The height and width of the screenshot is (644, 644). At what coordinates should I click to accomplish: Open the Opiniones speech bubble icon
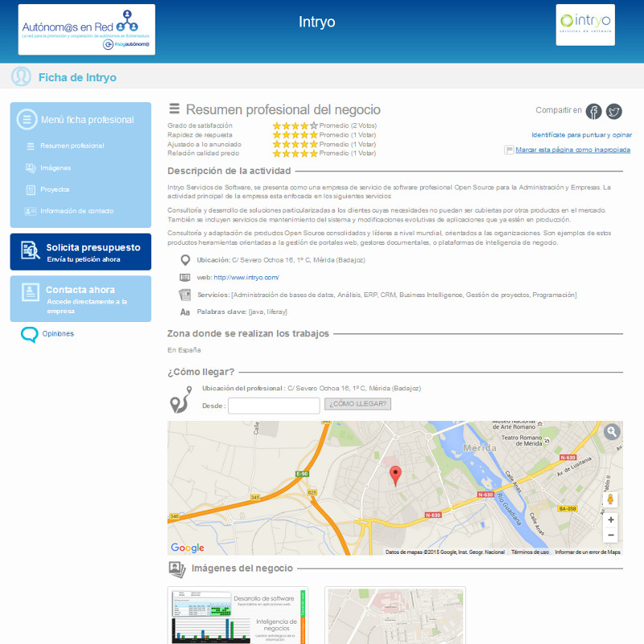pyautogui.click(x=29, y=334)
